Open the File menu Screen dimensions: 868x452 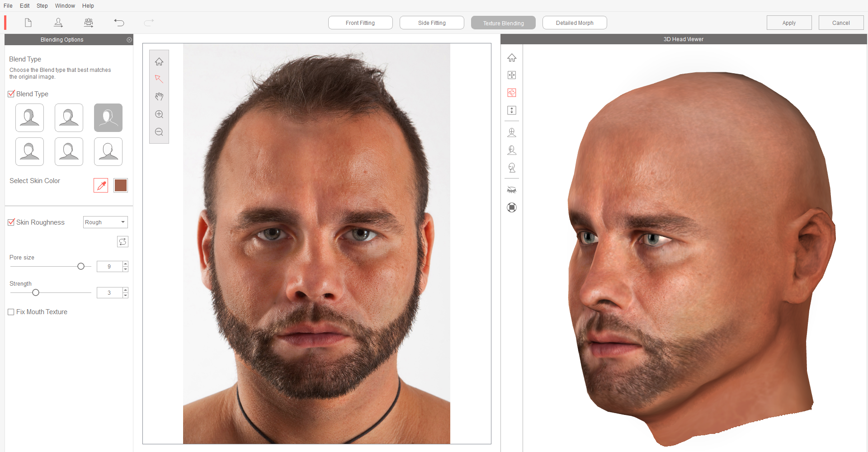(x=8, y=6)
